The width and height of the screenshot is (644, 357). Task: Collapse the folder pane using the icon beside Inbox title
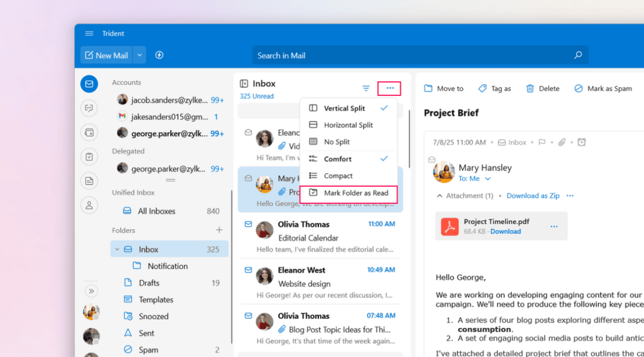pyautogui.click(x=244, y=84)
